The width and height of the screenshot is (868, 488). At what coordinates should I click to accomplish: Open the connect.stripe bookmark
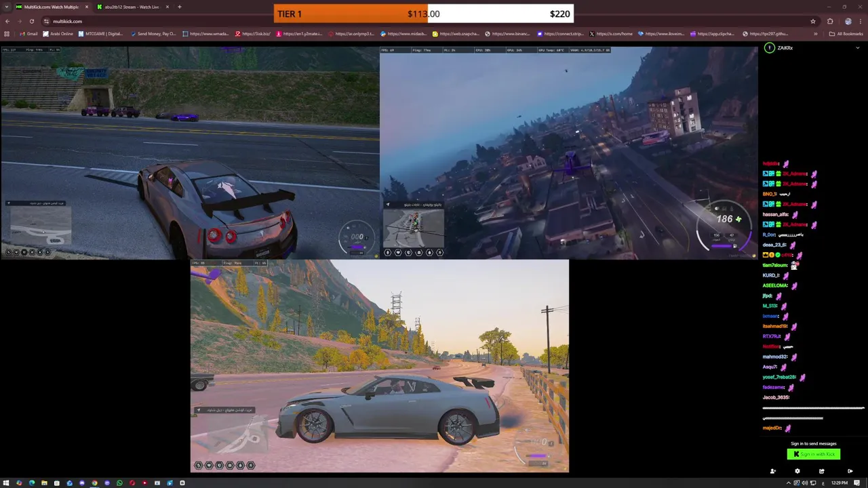559,34
